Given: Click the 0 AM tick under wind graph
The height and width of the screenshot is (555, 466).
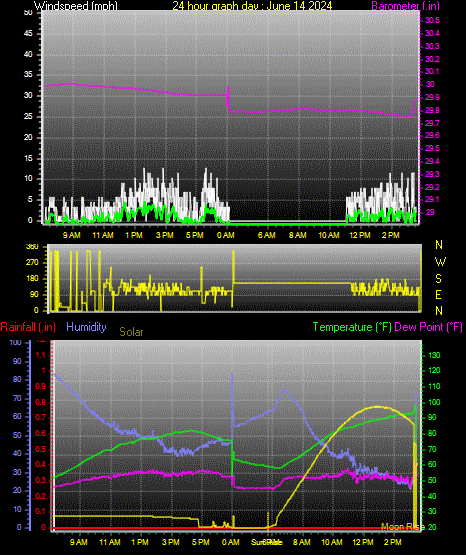Looking at the screenshot, I should [x=226, y=235].
